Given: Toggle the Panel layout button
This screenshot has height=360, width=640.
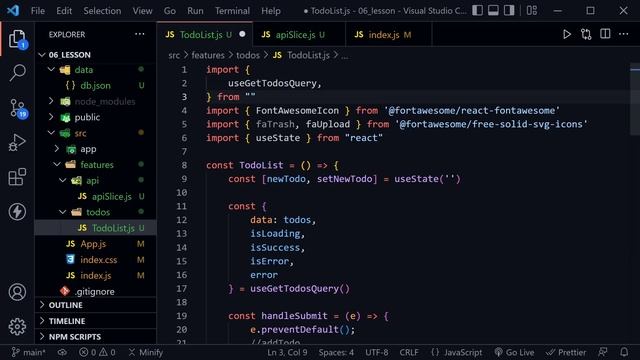Looking at the screenshot, I should tap(493, 10).
